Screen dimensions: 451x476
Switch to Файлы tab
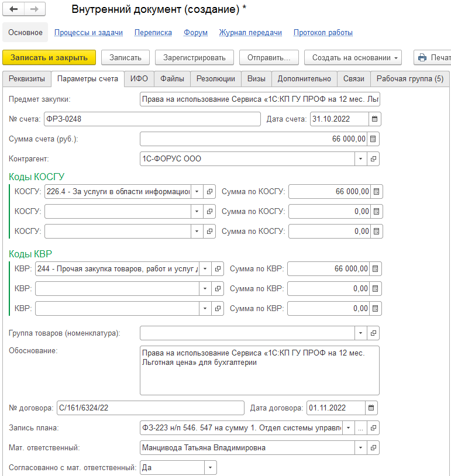click(x=172, y=79)
